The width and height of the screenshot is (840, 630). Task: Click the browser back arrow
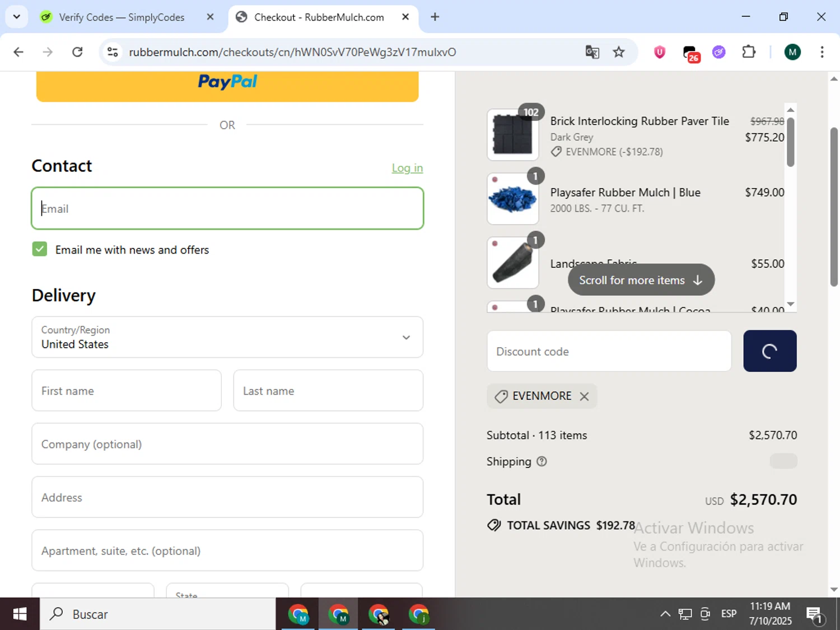pyautogui.click(x=18, y=52)
